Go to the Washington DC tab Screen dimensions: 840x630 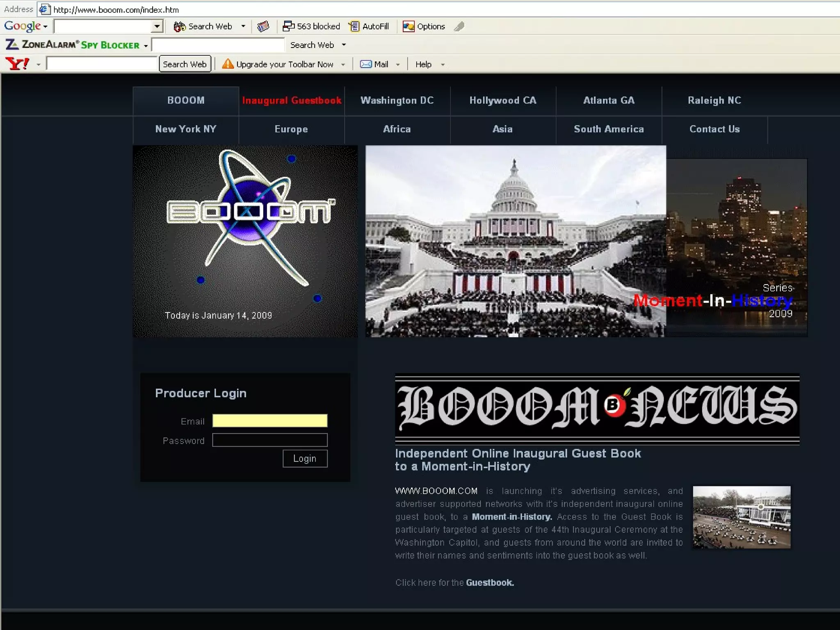click(x=397, y=100)
